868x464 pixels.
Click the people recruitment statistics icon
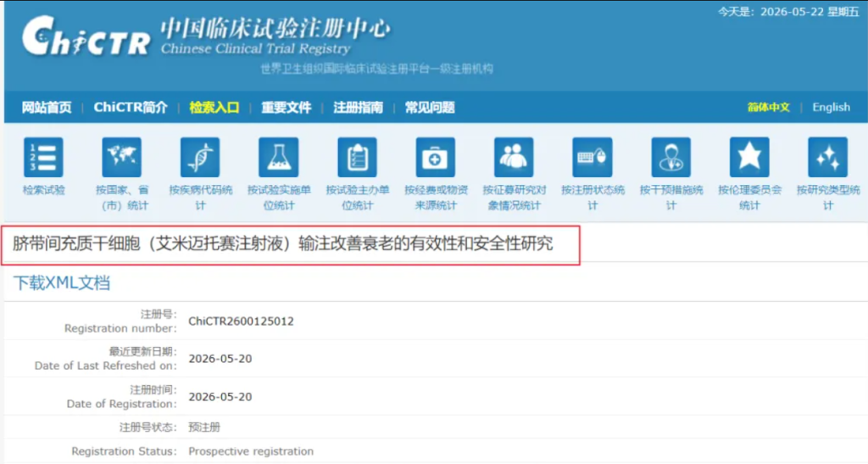[515, 157]
